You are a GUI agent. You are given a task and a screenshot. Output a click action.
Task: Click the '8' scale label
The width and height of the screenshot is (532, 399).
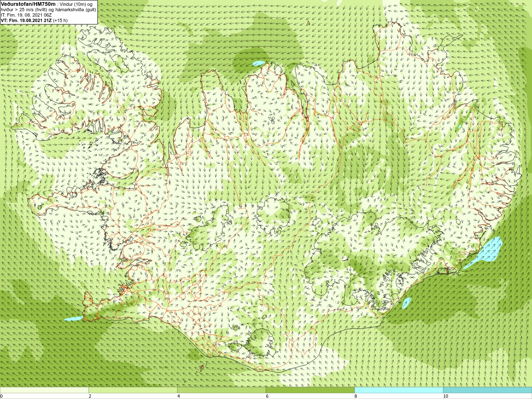click(355, 396)
